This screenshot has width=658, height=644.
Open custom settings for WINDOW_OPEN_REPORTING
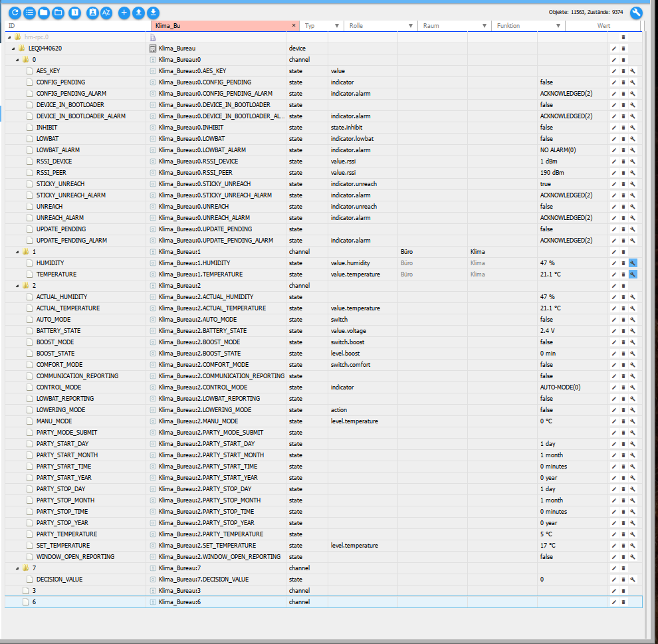click(x=633, y=557)
